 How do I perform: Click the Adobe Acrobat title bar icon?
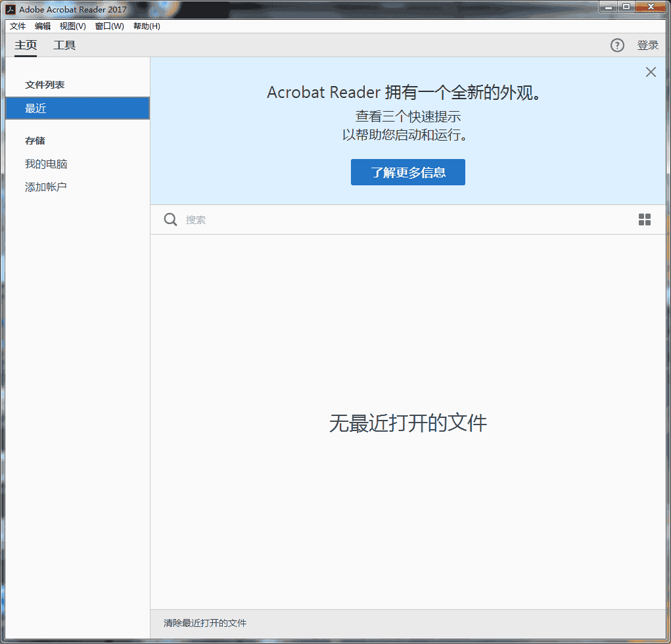tap(11, 9)
